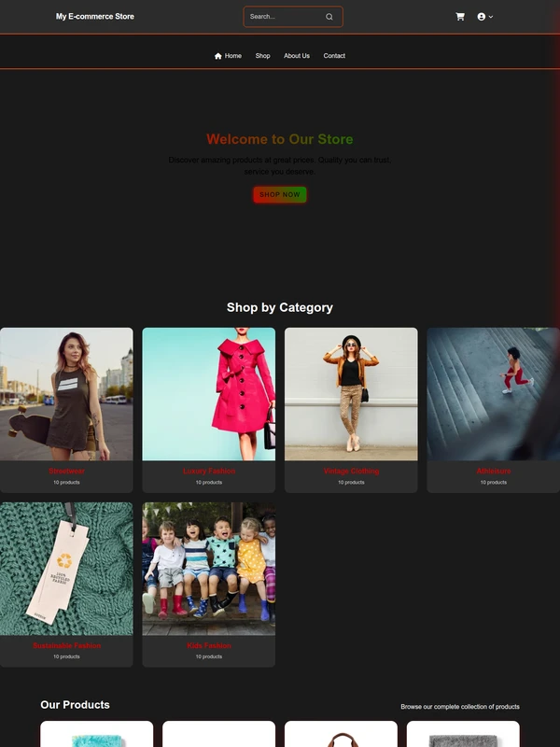This screenshot has height=747, width=560.
Task: Open the Vintage Clothing category image
Action: (x=351, y=394)
